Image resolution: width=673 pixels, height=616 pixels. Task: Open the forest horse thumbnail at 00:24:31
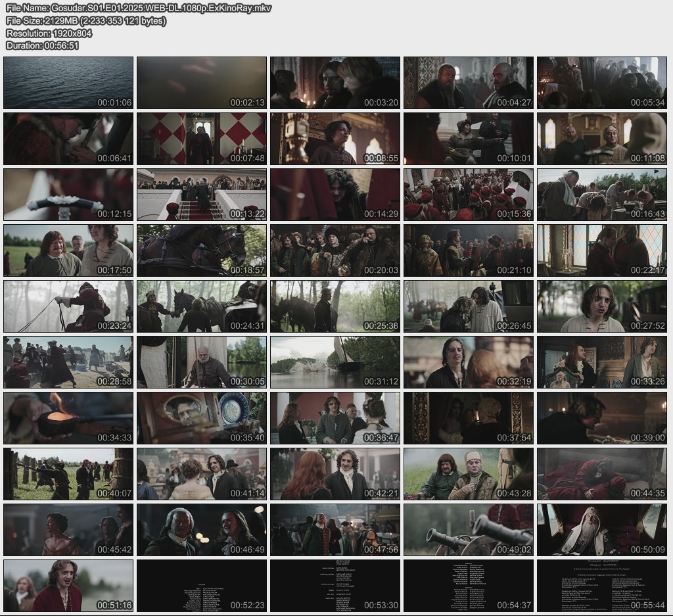tap(202, 306)
